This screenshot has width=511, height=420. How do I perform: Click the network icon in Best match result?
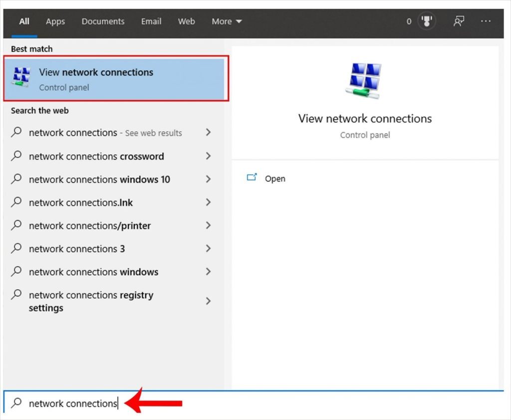tap(22, 78)
